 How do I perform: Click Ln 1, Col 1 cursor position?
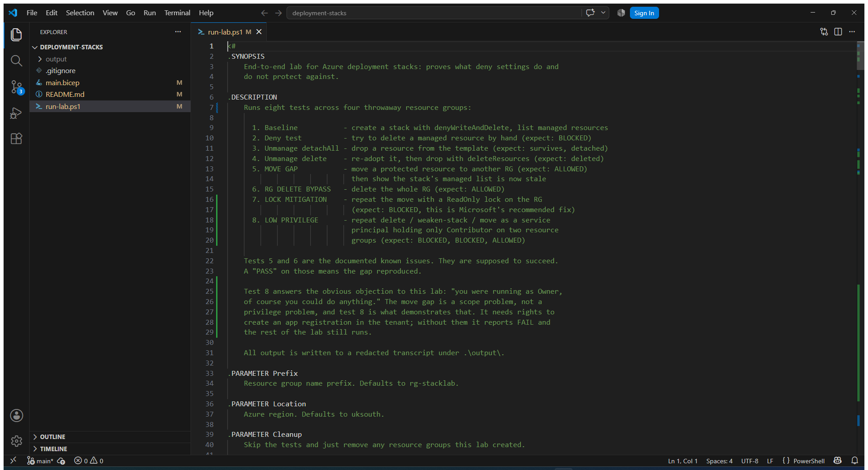click(x=682, y=461)
